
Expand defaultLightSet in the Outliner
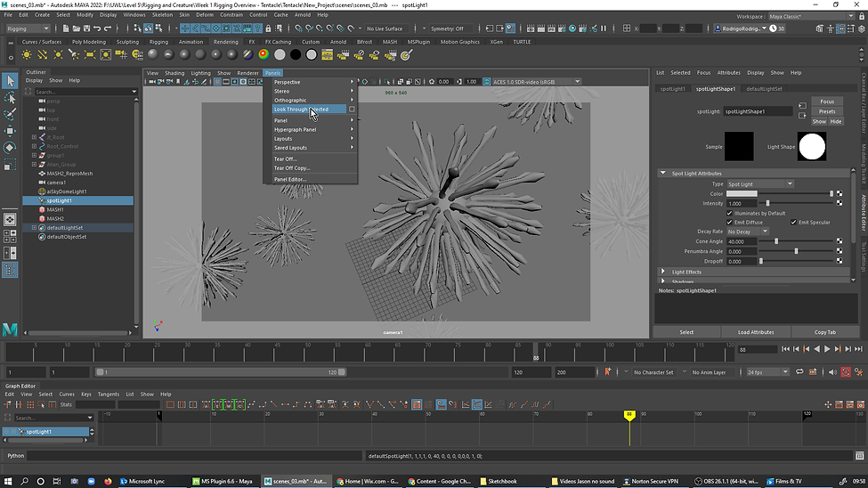(35, 228)
